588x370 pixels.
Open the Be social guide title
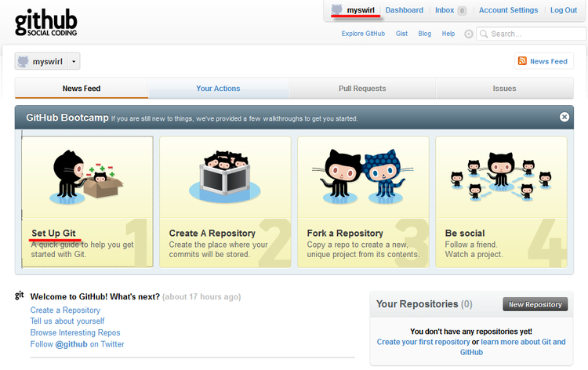point(465,233)
